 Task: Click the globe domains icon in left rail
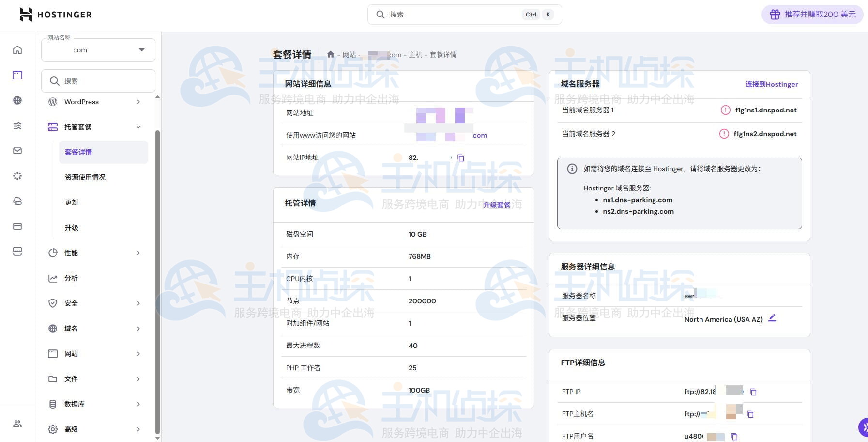tap(17, 100)
